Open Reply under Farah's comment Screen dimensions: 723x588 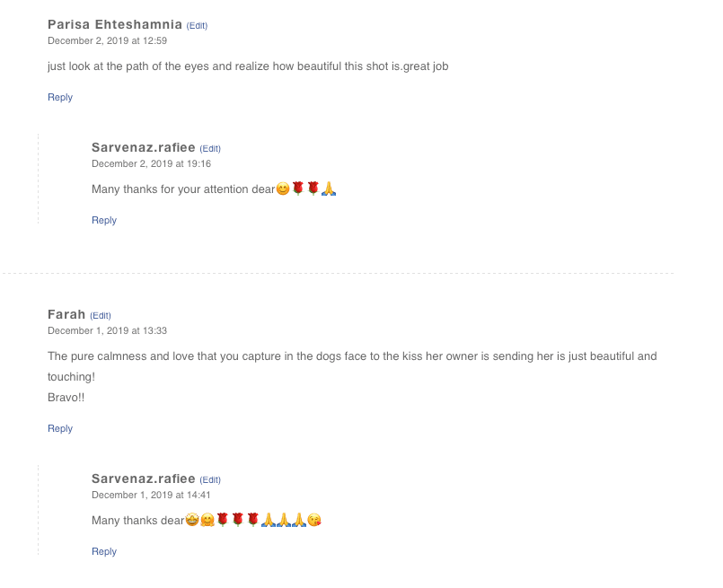coord(59,428)
